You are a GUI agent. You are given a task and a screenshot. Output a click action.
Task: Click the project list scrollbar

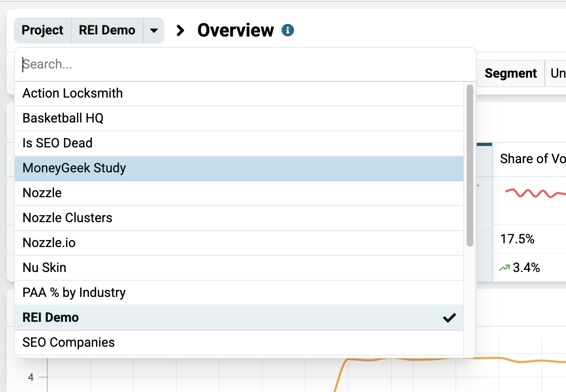click(x=470, y=165)
